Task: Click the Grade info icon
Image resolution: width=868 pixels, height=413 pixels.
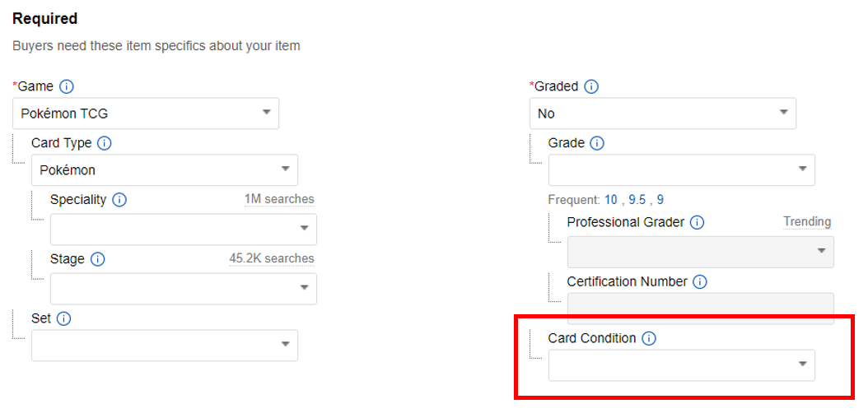Action: pyautogui.click(x=597, y=143)
